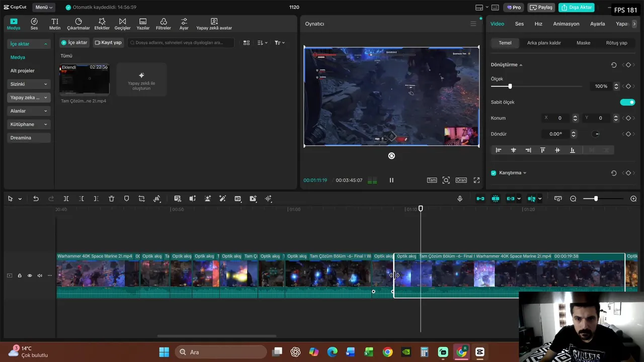Screen dimensions: 644x362
Task: Click the media search input field
Action: click(181, 43)
